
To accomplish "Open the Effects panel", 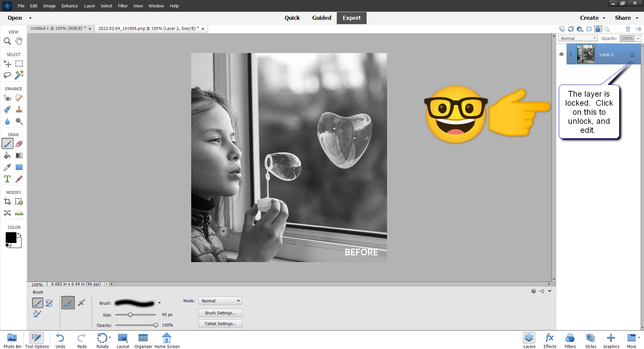I will (550, 341).
